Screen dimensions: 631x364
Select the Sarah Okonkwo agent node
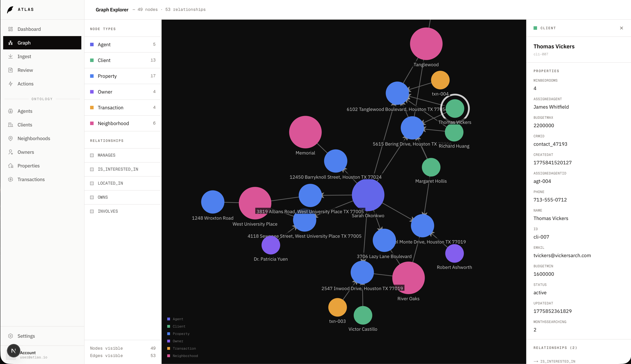point(368,195)
